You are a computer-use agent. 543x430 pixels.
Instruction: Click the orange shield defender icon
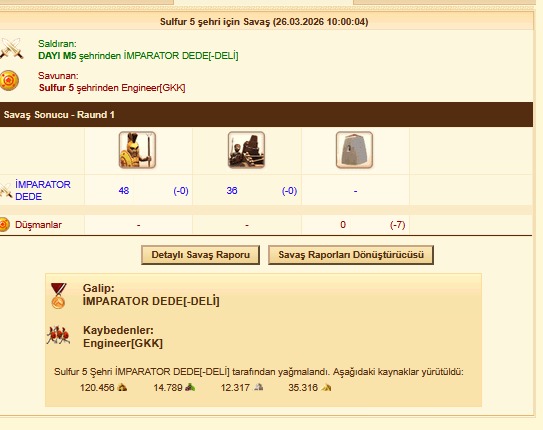9,80
